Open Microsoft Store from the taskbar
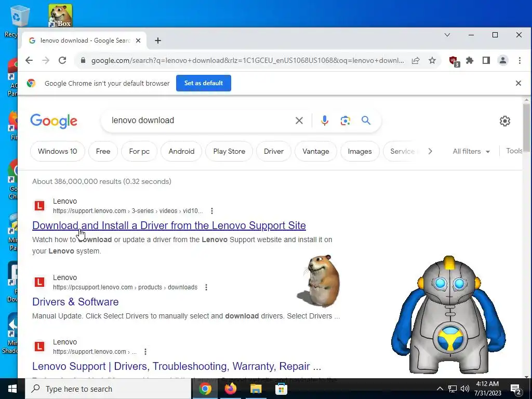The width and height of the screenshot is (532, 399). click(281, 389)
